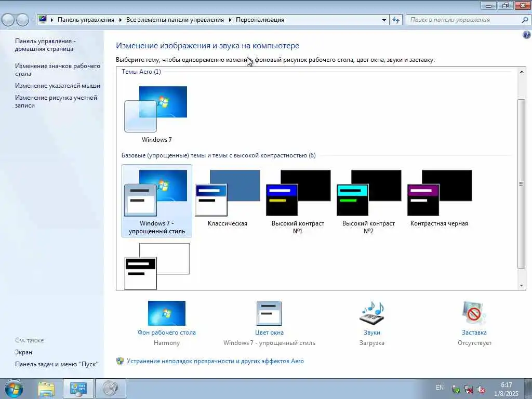Select the partially visible white contrast theme

[157, 266]
